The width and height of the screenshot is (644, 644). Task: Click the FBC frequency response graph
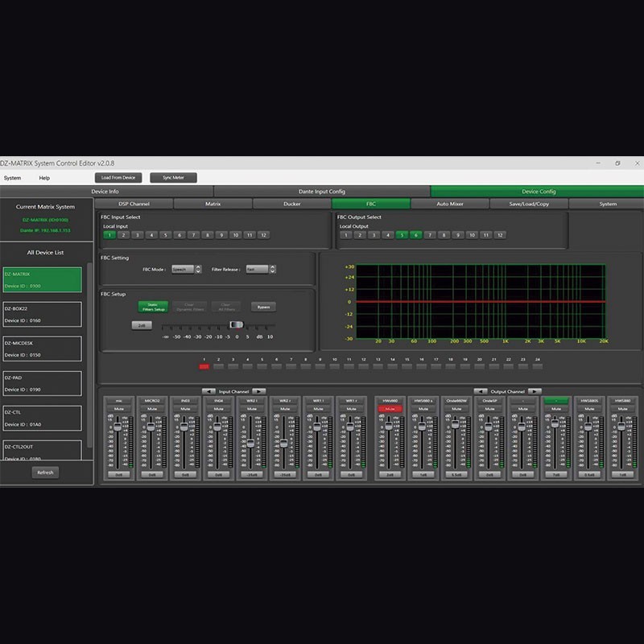481,301
